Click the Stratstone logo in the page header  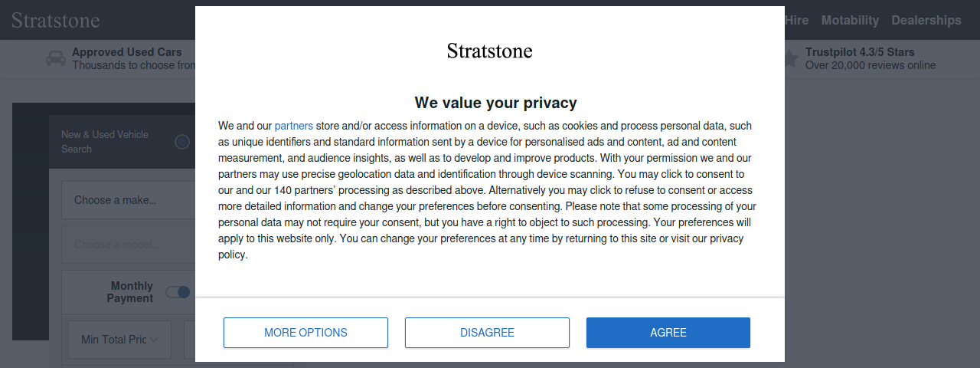pyautogui.click(x=56, y=20)
